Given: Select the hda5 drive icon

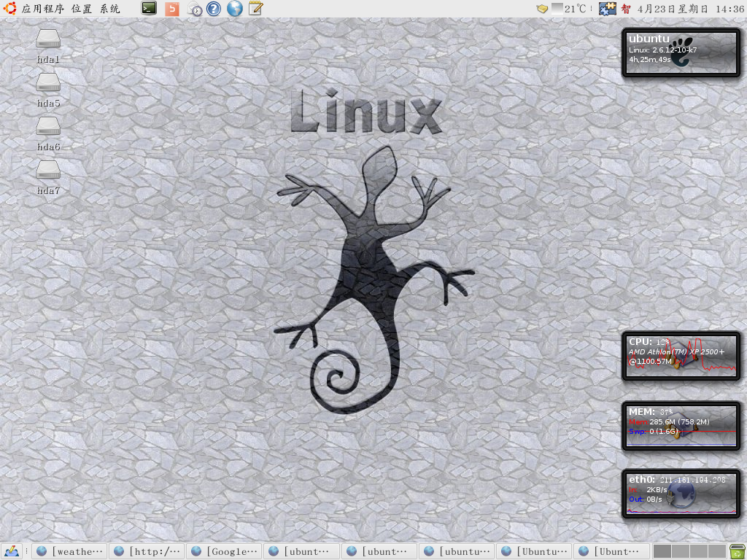Looking at the screenshot, I should [x=48, y=90].
